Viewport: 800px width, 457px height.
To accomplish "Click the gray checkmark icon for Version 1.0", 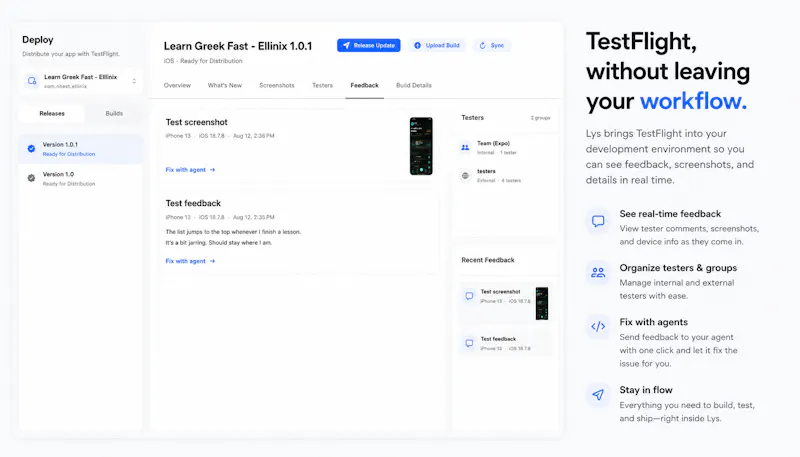I will [x=31, y=178].
